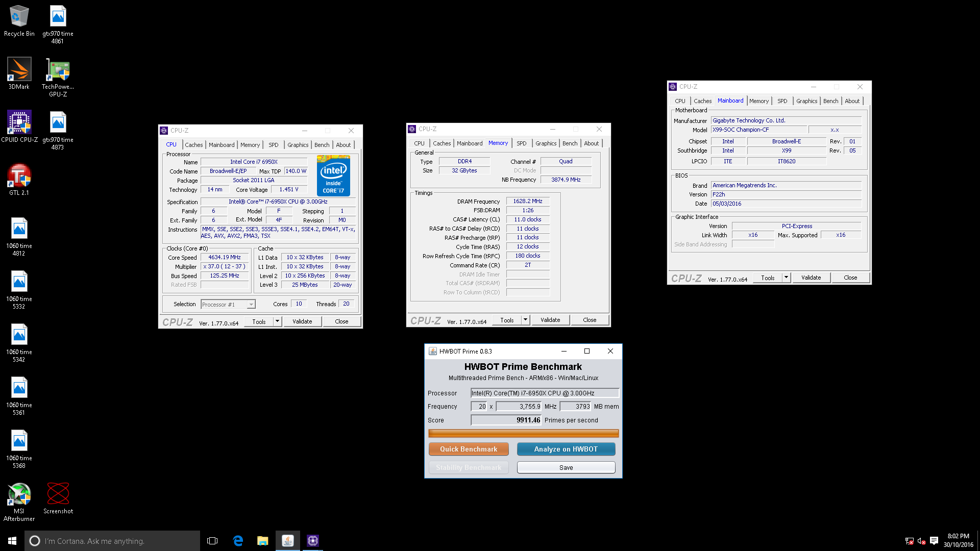
Task: Click Tools button in the CPU tab window
Action: click(x=259, y=321)
